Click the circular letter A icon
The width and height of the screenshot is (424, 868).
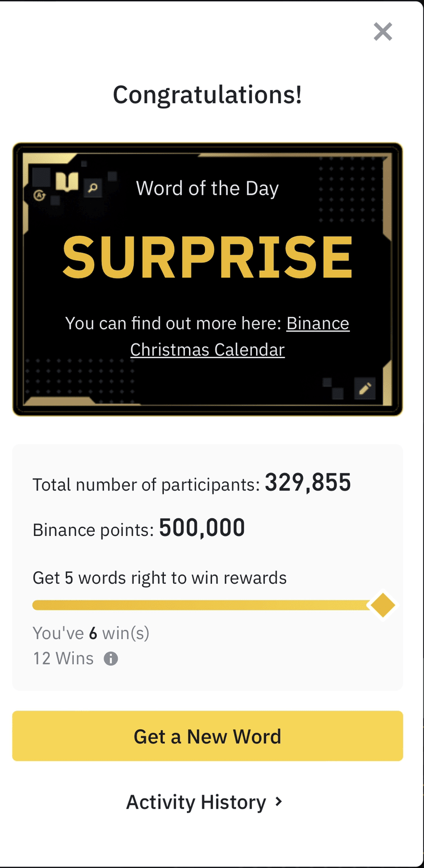click(x=40, y=195)
